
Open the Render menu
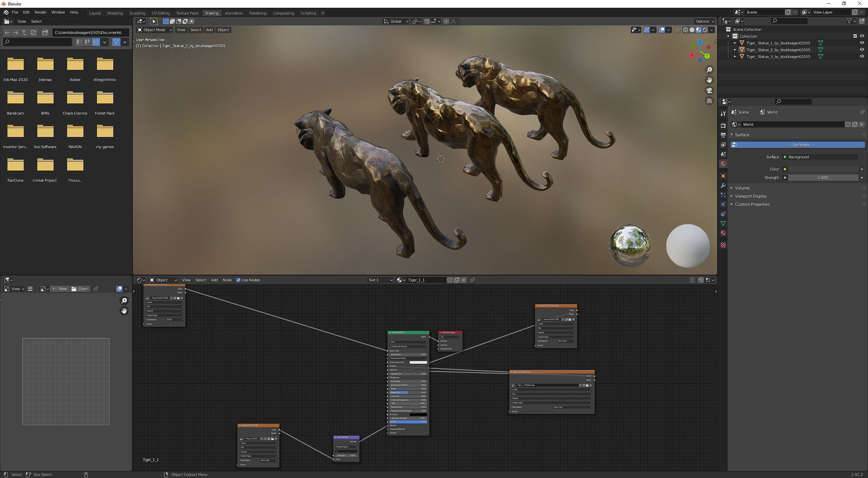click(x=40, y=12)
